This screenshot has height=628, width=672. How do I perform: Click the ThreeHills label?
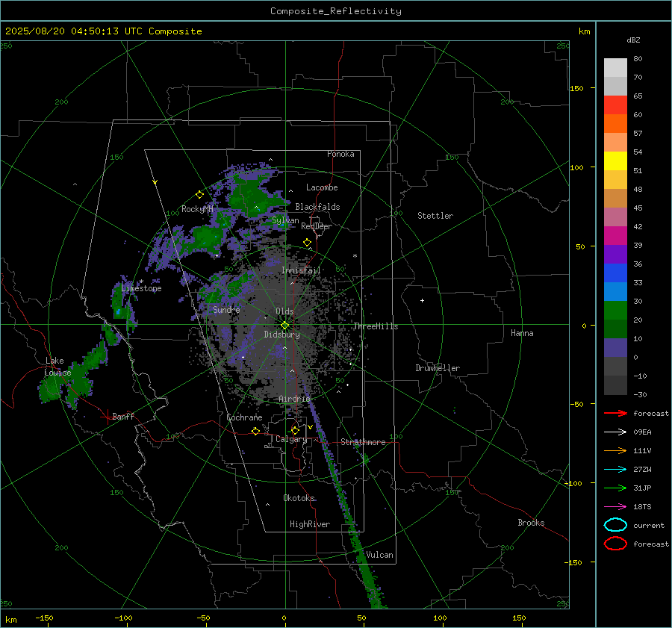click(x=376, y=326)
